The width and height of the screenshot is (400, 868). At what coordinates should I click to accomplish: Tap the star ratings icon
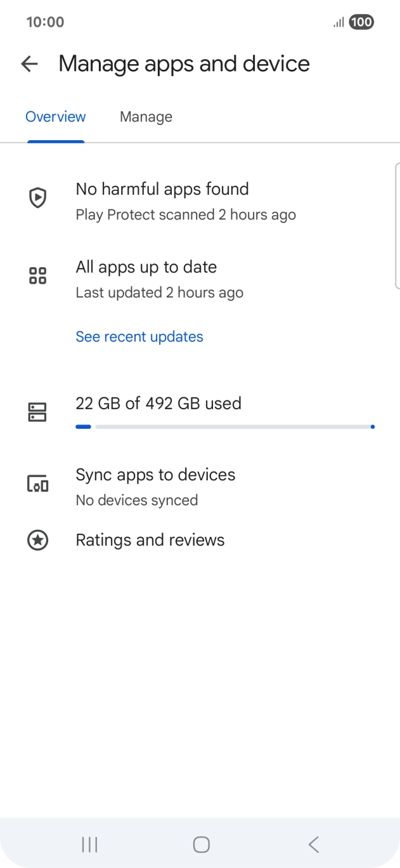38,541
